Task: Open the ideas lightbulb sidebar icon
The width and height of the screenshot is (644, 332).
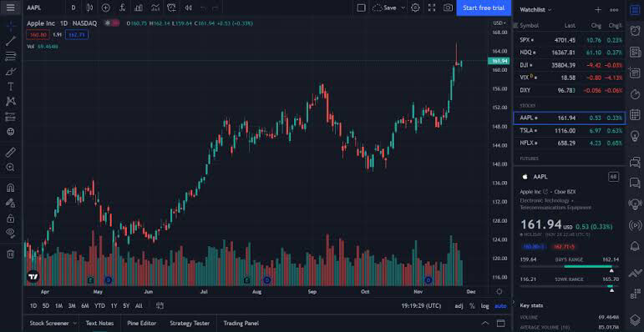Action: click(x=635, y=135)
